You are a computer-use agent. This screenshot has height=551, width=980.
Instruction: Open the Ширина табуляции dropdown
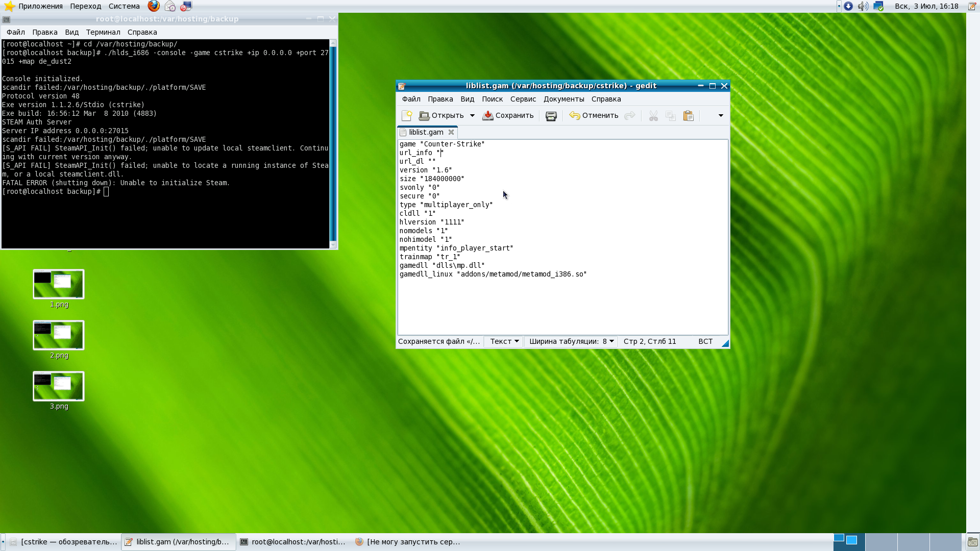[571, 341]
